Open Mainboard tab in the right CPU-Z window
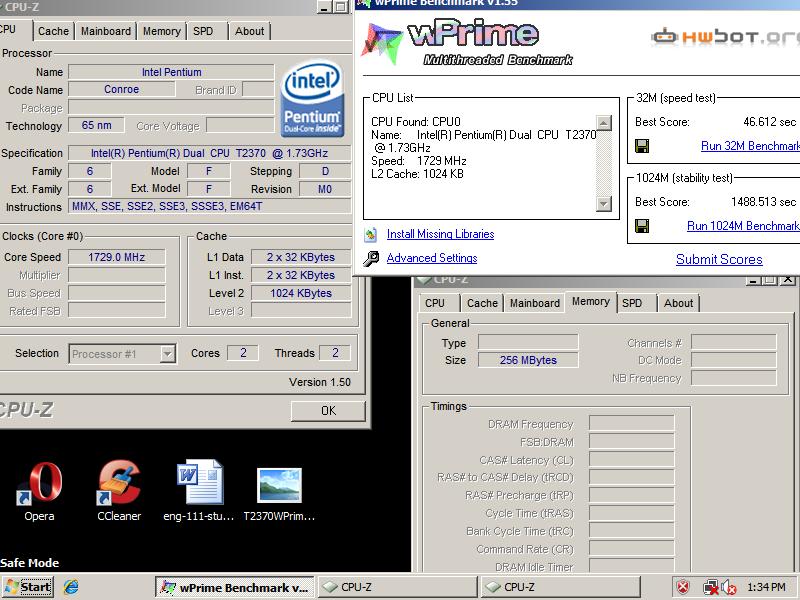Image resolution: width=800 pixels, height=600 pixels. [x=535, y=303]
